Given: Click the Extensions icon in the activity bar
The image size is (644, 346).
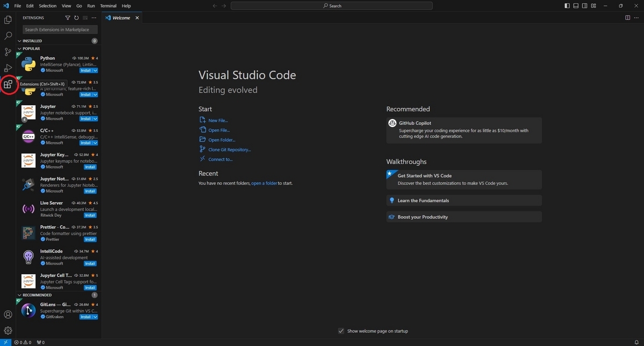Looking at the screenshot, I should (x=8, y=84).
